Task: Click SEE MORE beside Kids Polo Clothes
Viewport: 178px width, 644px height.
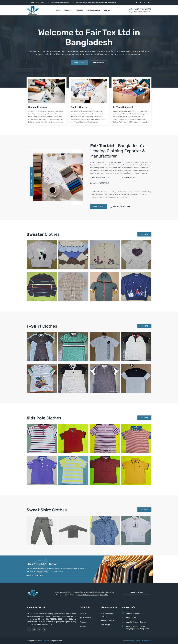Action: click(x=144, y=418)
